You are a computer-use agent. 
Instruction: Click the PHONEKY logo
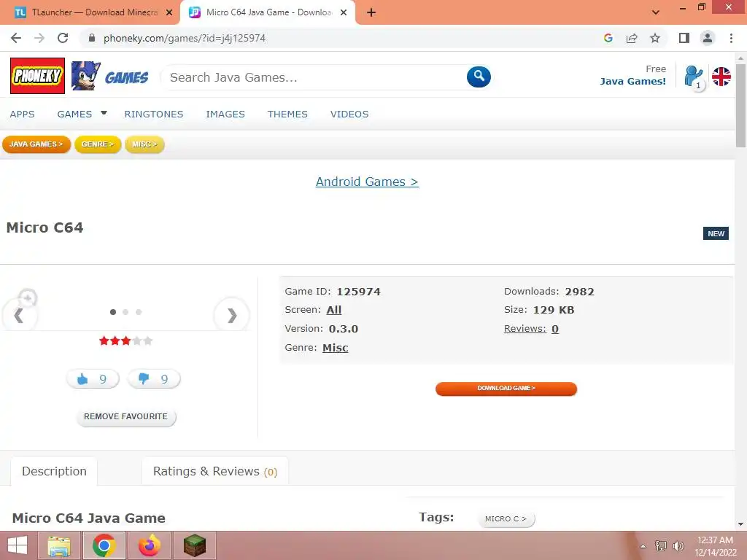[37, 76]
